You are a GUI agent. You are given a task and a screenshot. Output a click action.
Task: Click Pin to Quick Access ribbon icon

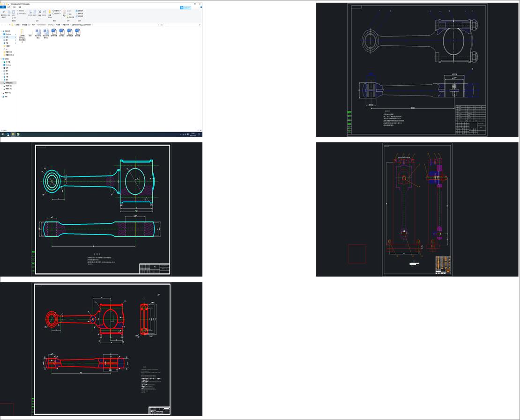pos(4,14)
